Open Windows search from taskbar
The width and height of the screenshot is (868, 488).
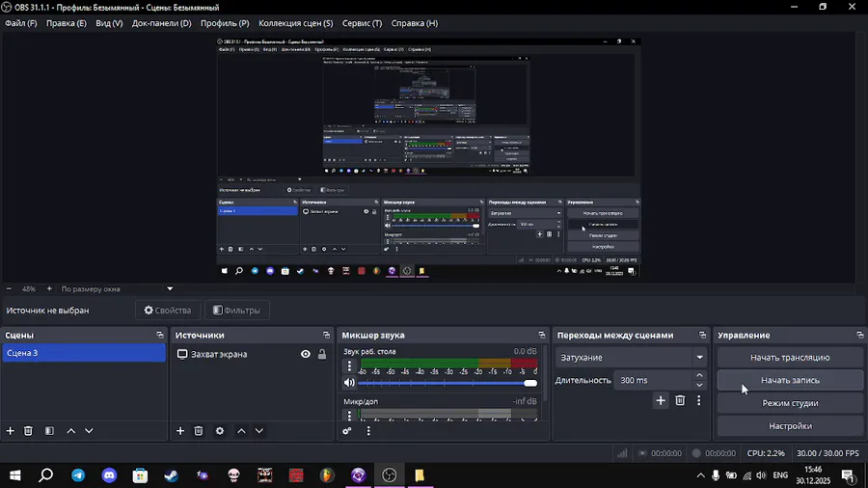click(46, 475)
